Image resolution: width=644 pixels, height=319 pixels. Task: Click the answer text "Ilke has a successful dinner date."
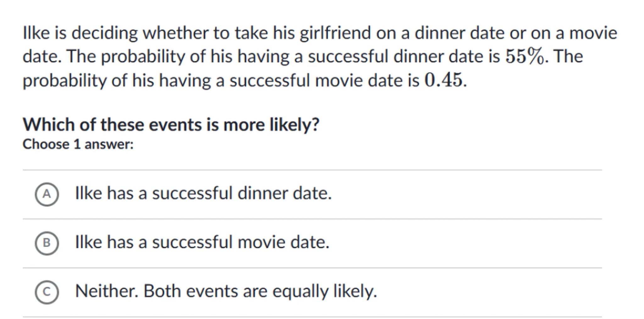pyautogui.click(x=203, y=193)
